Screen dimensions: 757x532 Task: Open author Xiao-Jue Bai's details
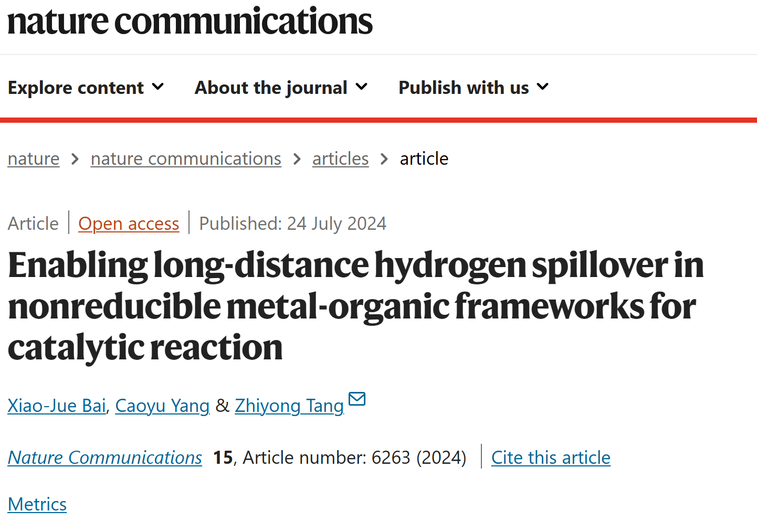[x=57, y=406]
